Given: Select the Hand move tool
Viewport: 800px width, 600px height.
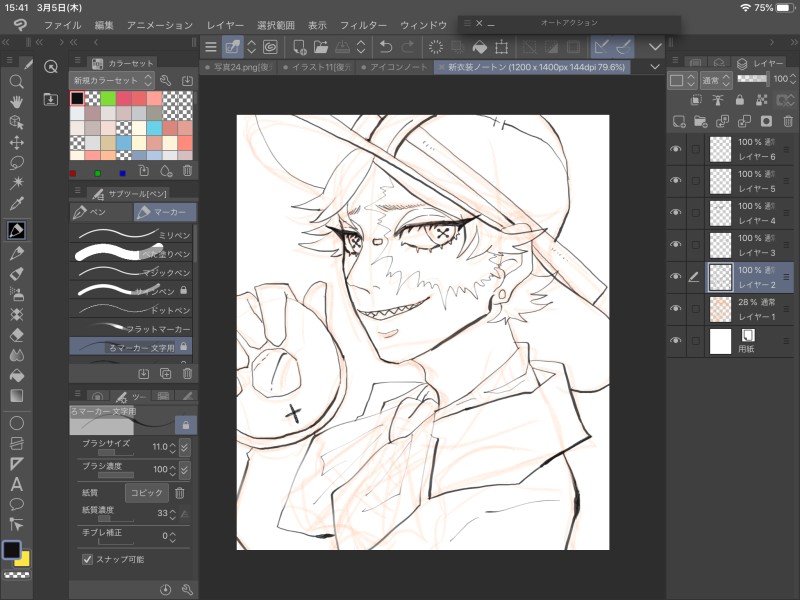Looking at the screenshot, I should (x=16, y=102).
